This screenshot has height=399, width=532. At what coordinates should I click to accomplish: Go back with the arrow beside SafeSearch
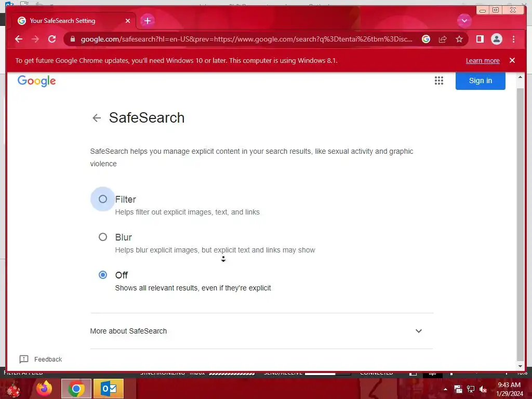pos(97,118)
